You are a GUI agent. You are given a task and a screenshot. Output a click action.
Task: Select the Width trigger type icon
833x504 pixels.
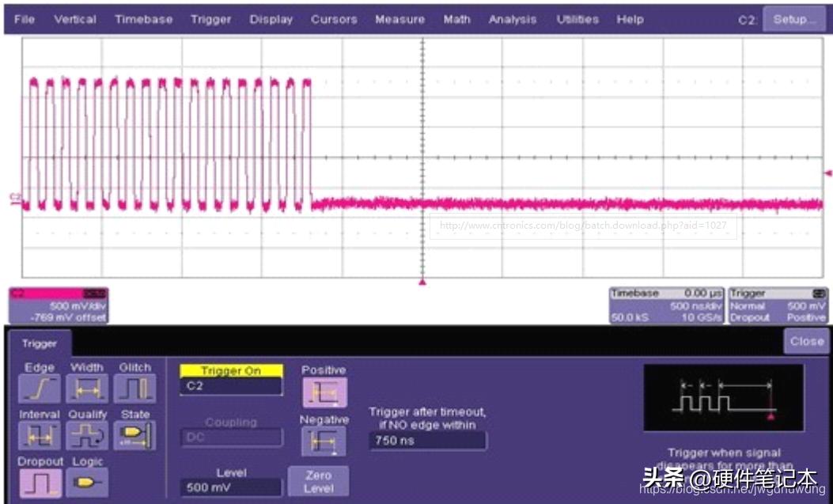coord(87,388)
